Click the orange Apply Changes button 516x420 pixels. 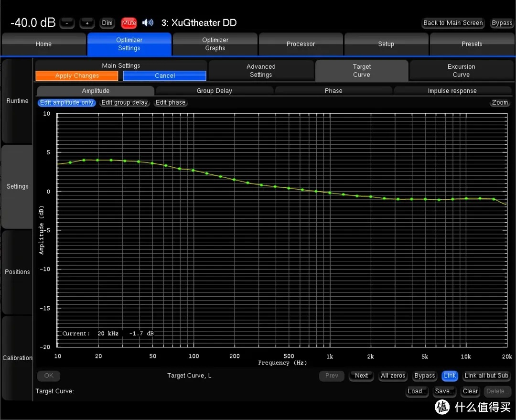click(x=77, y=75)
